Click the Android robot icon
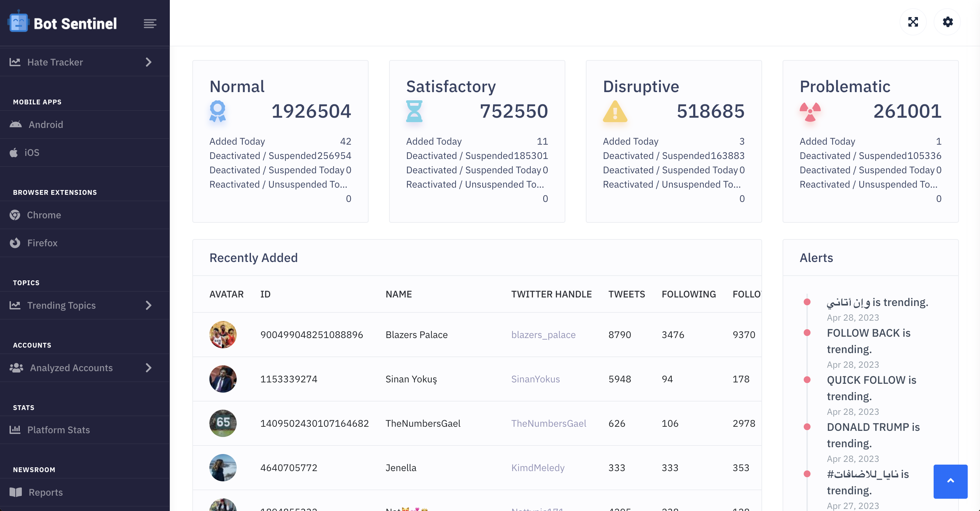Viewport: 980px width, 511px height. tap(16, 125)
